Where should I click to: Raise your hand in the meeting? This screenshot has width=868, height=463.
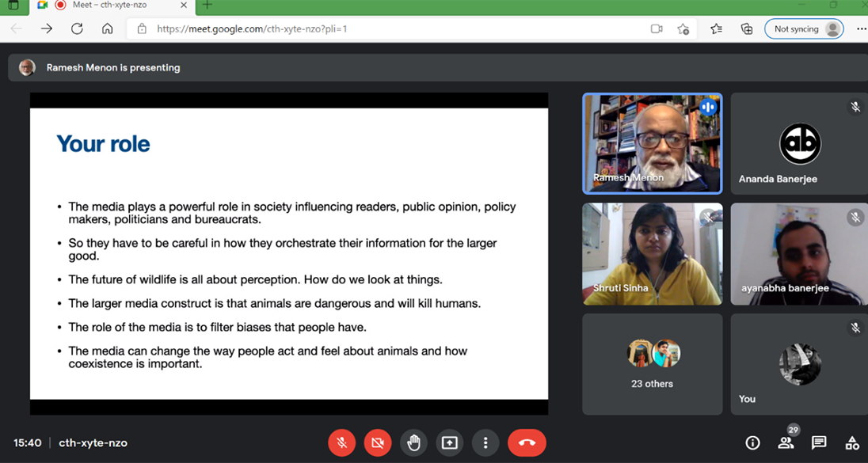coord(413,442)
